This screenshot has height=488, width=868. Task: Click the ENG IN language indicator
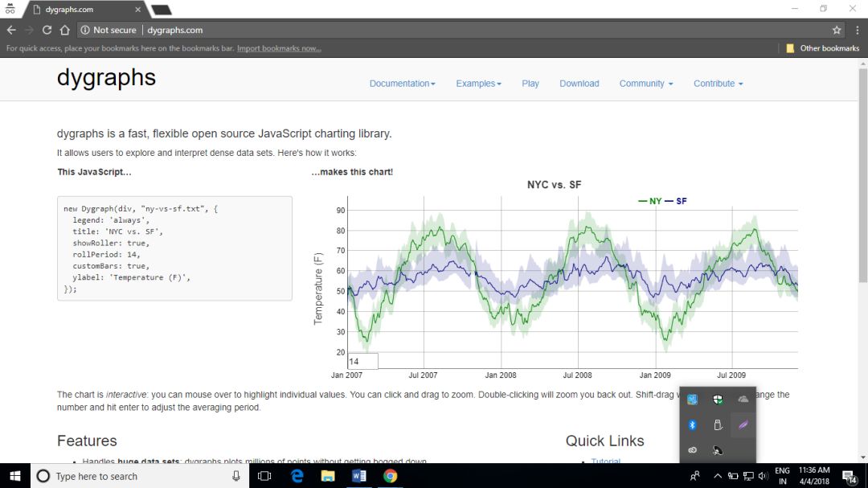(x=782, y=476)
